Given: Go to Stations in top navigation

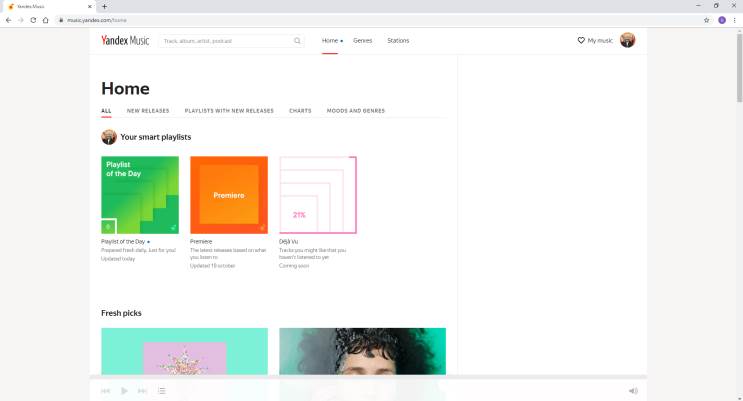Looking at the screenshot, I should tap(398, 41).
